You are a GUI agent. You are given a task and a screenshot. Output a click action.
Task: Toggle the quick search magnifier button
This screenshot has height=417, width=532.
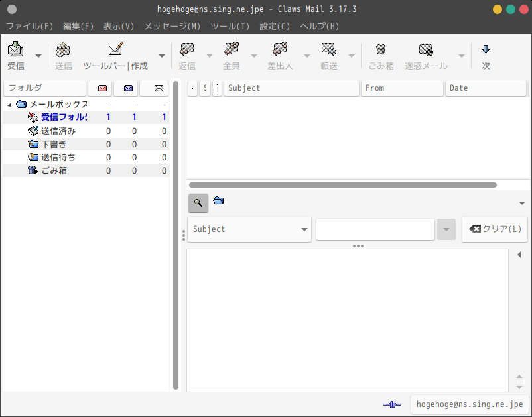[x=198, y=203]
